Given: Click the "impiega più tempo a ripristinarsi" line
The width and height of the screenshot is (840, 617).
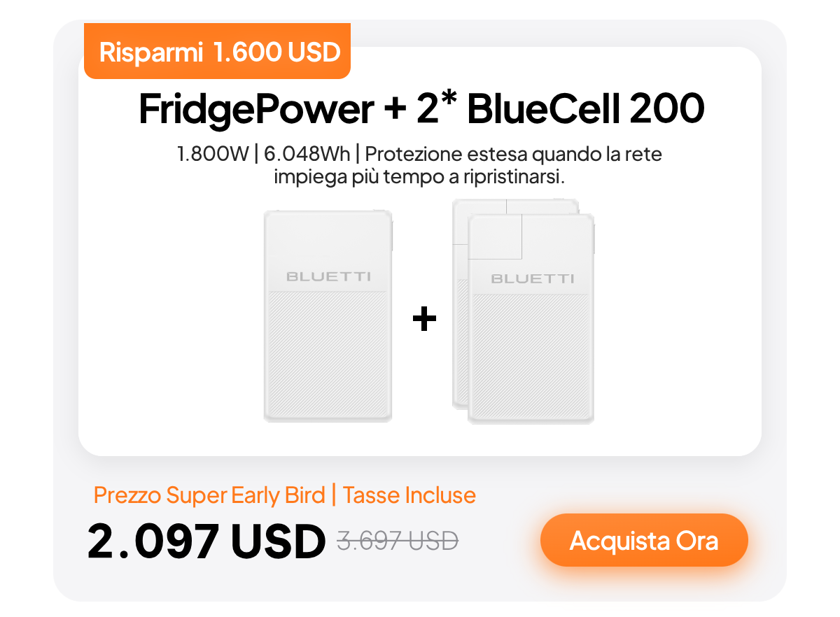Looking at the screenshot, I should click(419, 176).
